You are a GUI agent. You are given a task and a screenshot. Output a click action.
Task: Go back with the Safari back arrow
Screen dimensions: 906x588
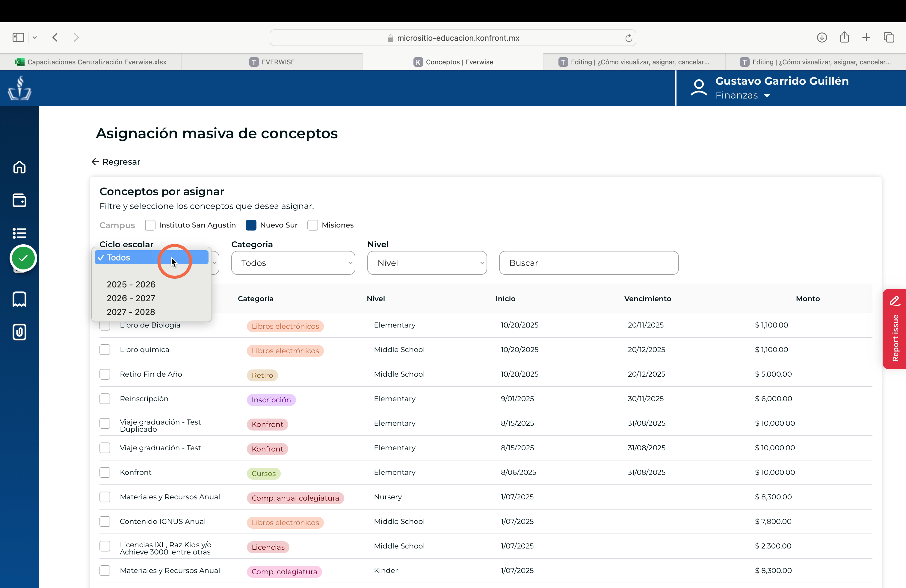pyautogui.click(x=55, y=37)
